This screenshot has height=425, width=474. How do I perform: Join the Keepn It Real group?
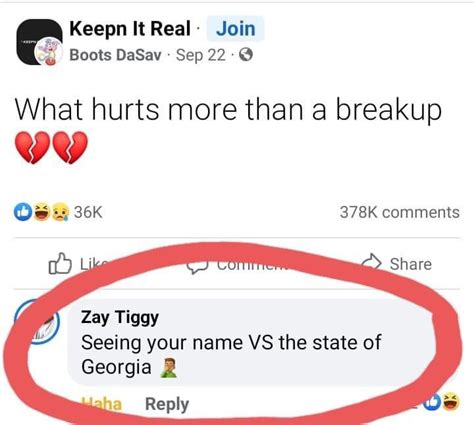pos(236,29)
